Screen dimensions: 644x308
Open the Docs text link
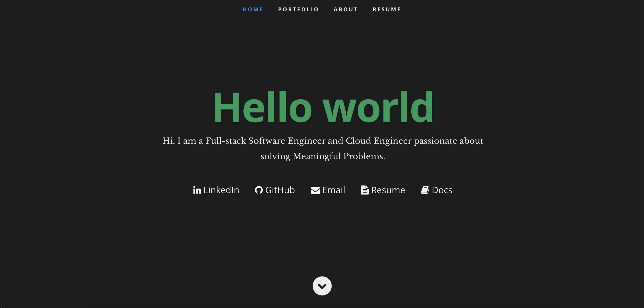click(x=442, y=190)
